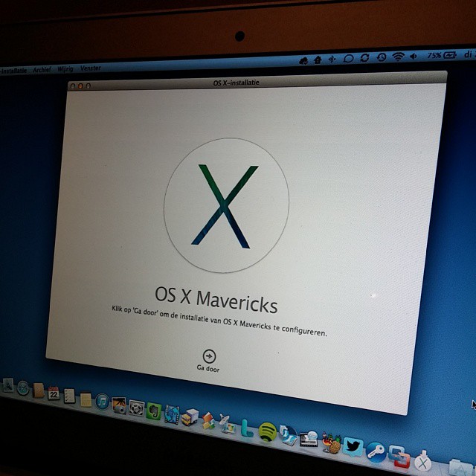This screenshot has width=476, height=476.
Task: Launch Spotify from the Dock
Action: (268, 432)
